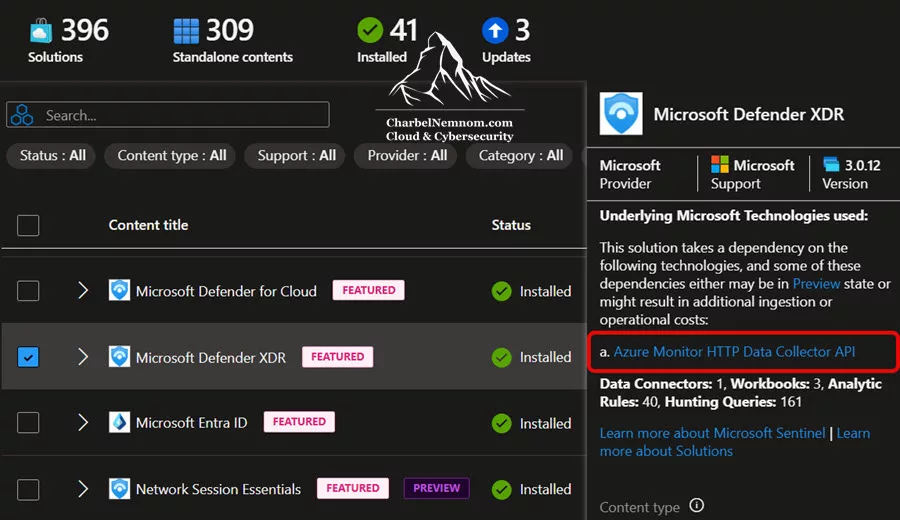Click large Defender XDR shield in details pane
The height and width of the screenshot is (520, 900).
pyautogui.click(x=621, y=114)
